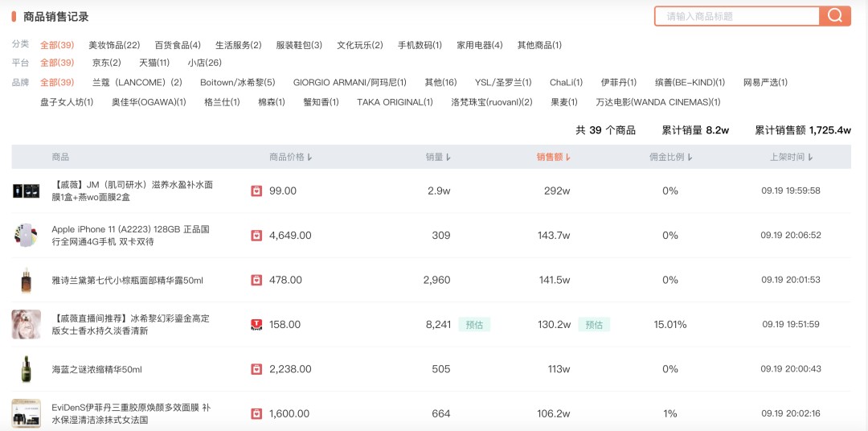868x431 pixels.
Task: Filter category by 文化玩乐(2)
Action: click(360, 45)
